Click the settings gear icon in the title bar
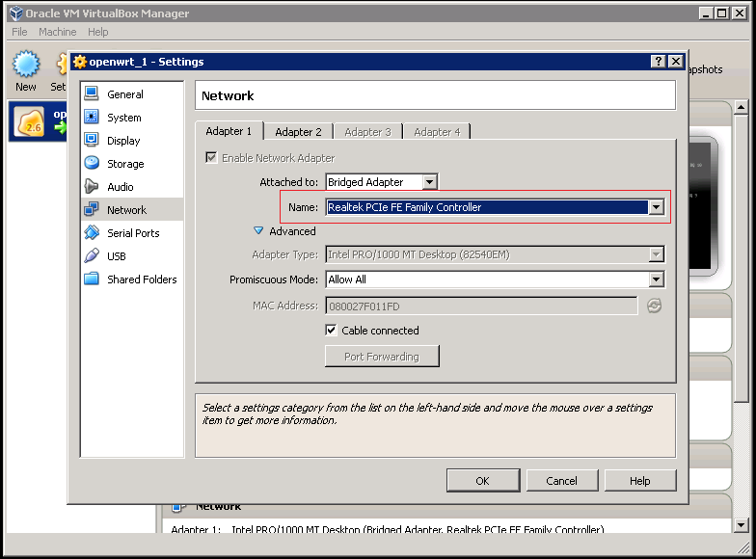Image resolution: width=756 pixels, height=559 pixels. (x=79, y=62)
